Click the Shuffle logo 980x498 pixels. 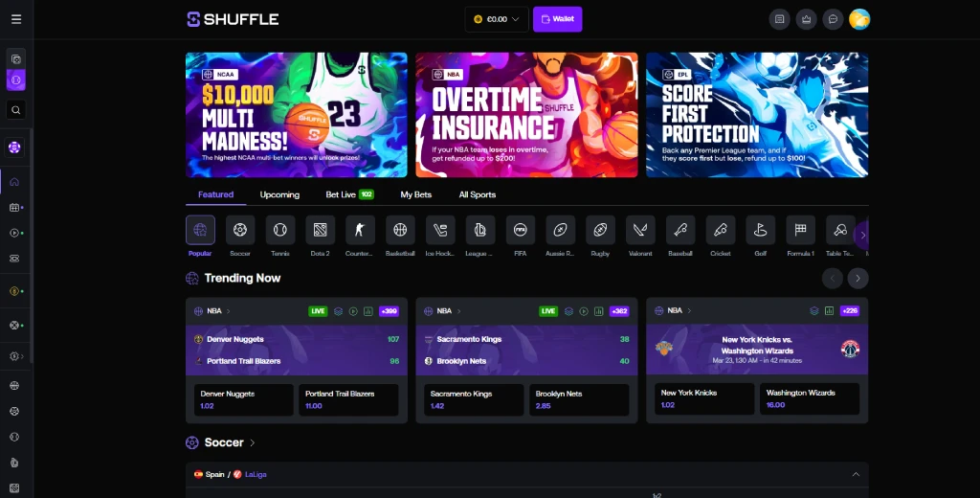tap(233, 19)
